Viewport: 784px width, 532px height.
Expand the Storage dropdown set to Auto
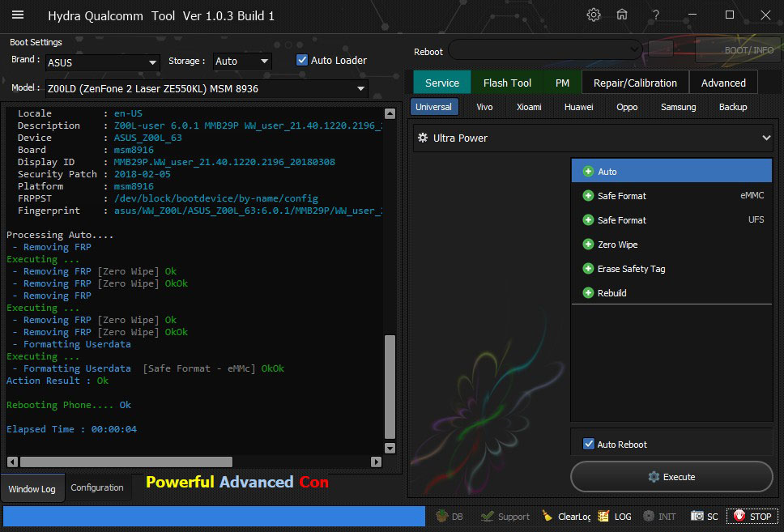click(242, 62)
